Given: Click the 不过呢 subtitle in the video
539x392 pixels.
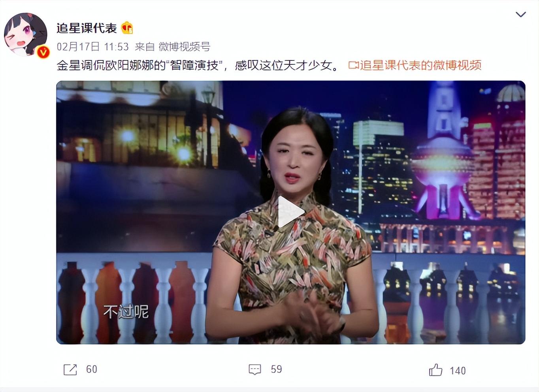Looking at the screenshot, I should click(126, 312).
